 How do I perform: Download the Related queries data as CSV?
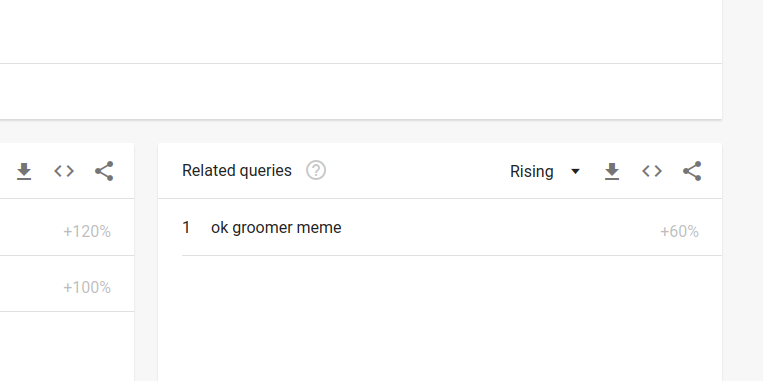[x=612, y=171]
